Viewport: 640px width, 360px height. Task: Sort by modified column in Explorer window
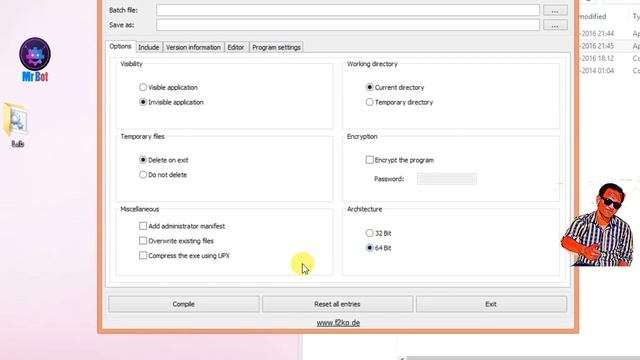(x=593, y=17)
